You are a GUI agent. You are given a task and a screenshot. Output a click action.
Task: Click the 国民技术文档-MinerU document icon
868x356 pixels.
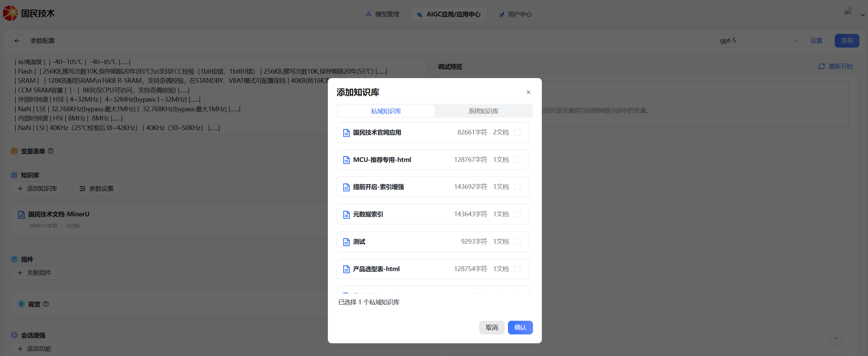21,215
